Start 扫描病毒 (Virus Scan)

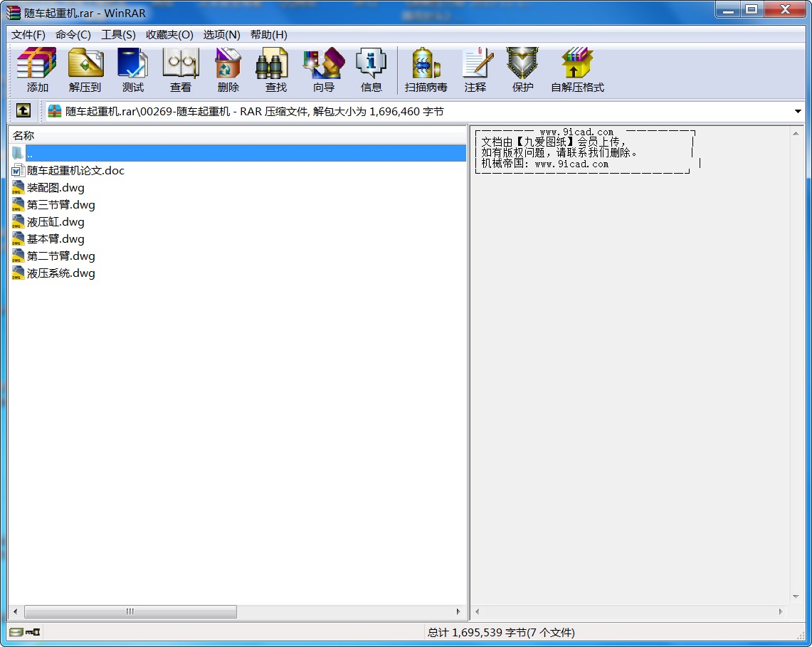[426, 70]
